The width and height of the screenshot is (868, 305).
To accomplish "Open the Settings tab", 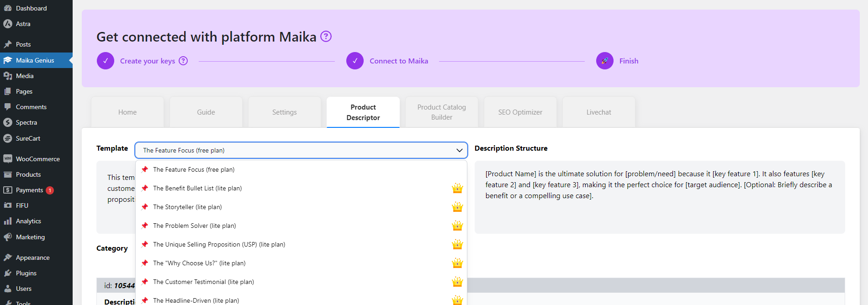I will pyautogui.click(x=285, y=112).
